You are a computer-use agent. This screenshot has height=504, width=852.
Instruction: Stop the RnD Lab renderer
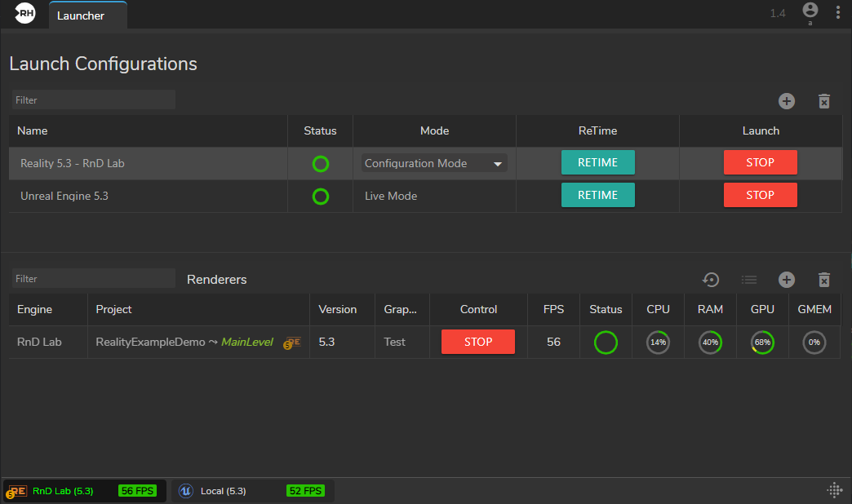point(478,342)
